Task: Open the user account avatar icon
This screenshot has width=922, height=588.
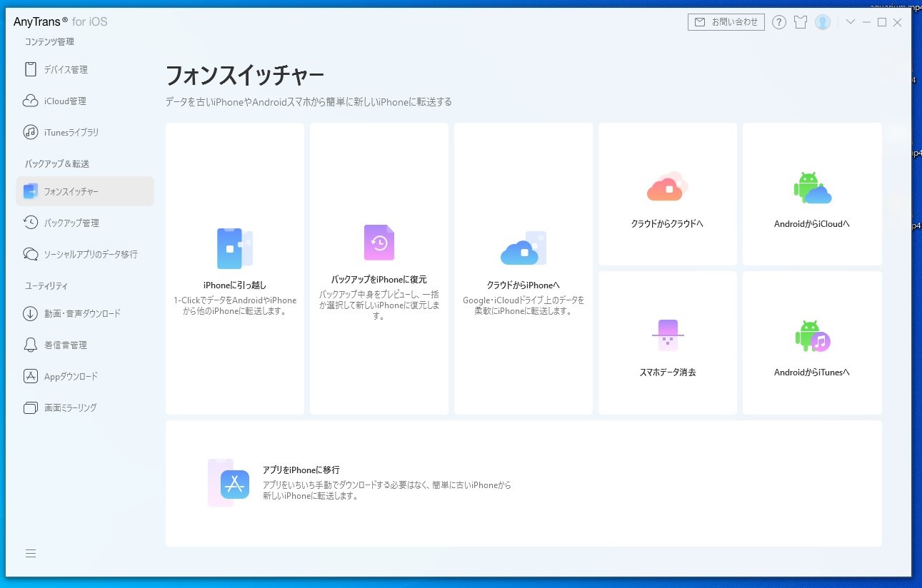Action: [x=823, y=22]
